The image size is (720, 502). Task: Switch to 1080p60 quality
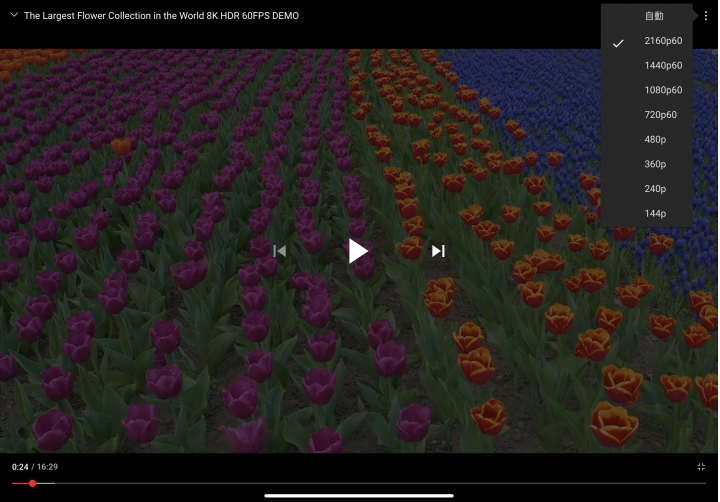(x=647, y=90)
